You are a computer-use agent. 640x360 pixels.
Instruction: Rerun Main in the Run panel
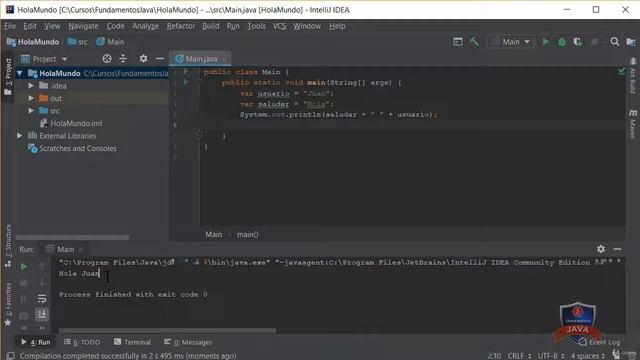(x=24, y=267)
